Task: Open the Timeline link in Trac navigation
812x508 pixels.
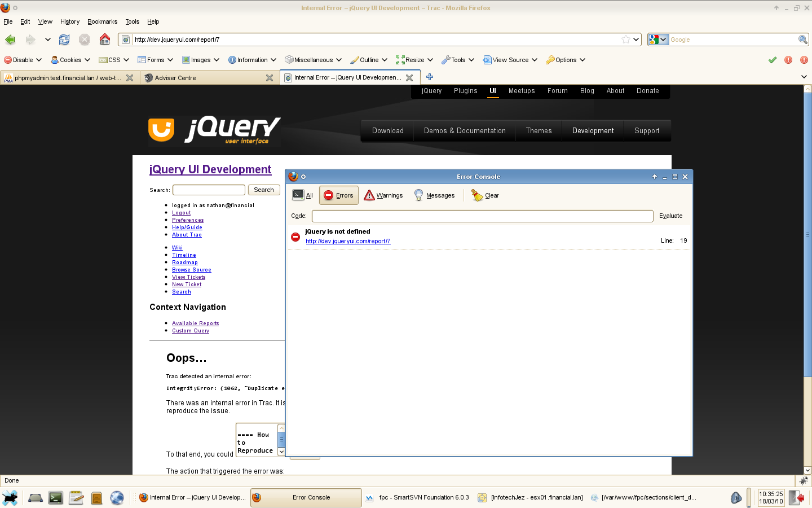Action: (x=184, y=255)
